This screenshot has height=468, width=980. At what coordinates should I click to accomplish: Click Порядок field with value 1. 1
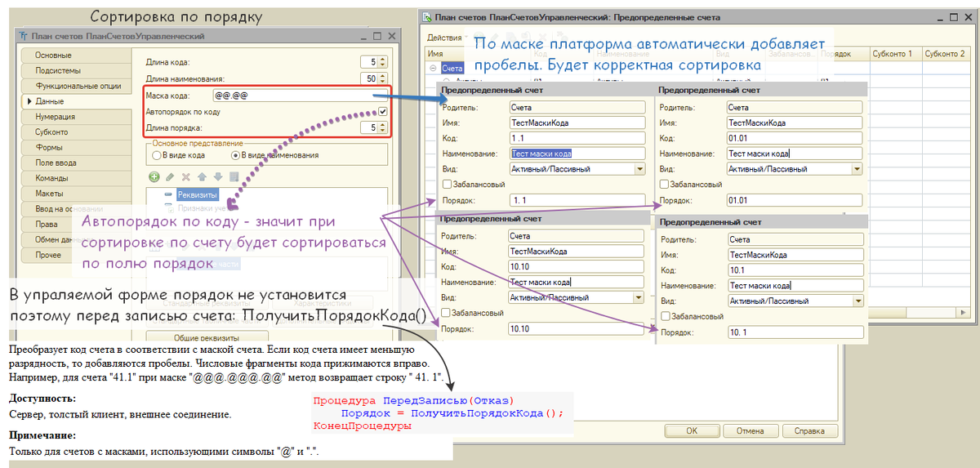coord(576,200)
